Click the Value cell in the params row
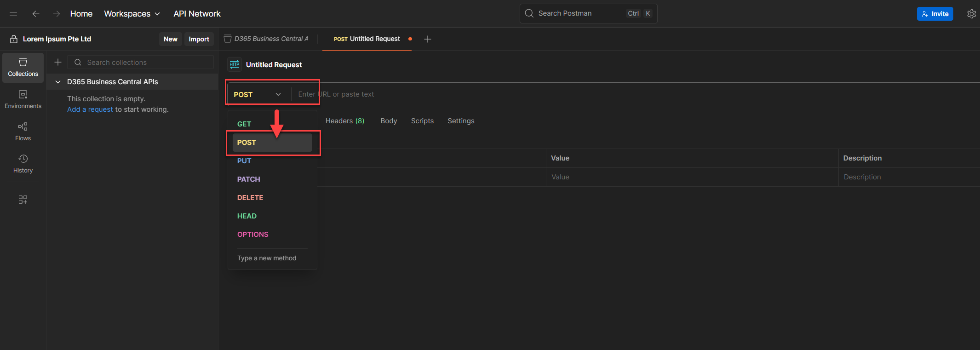Image resolution: width=980 pixels, height=350 pixels. click(x=692, y=177)
